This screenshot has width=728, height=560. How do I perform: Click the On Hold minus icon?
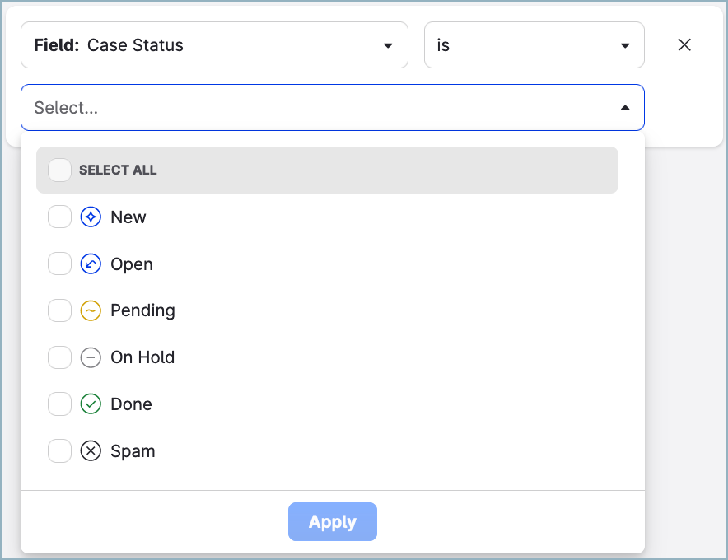(x=91, y=358)
